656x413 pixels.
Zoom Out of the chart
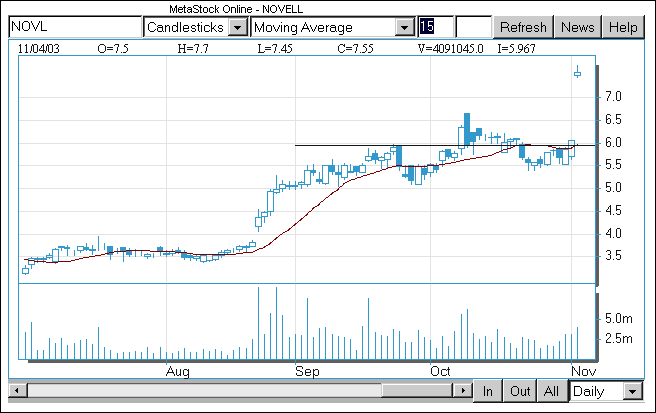[520, 391]
